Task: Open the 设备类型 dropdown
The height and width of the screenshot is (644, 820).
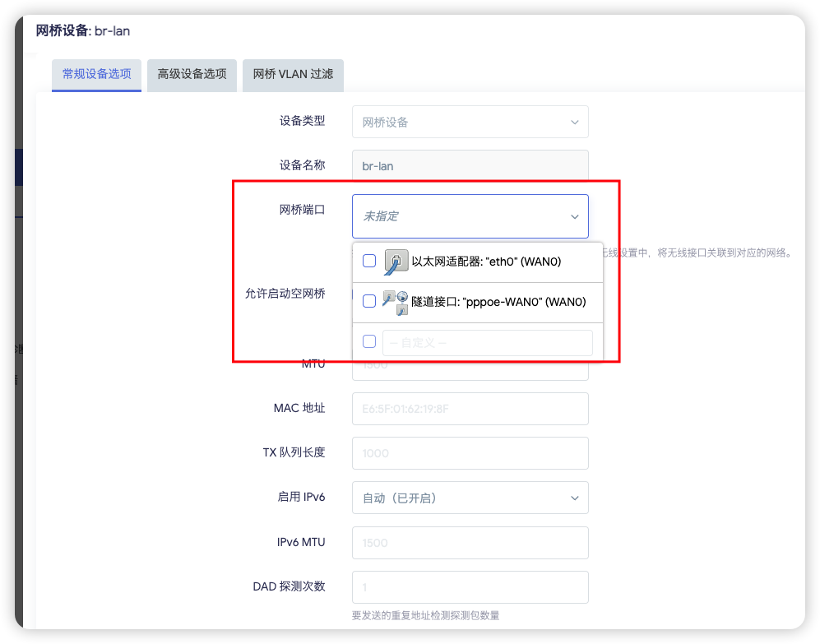Action: [x=470, y=121]
